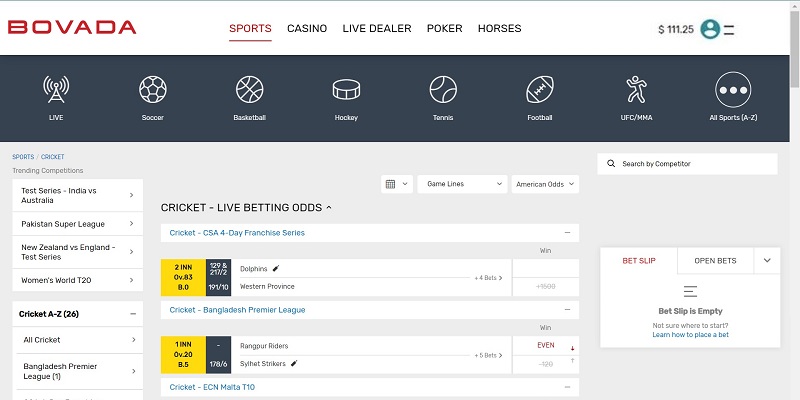This screenshot has width=800, height=400.
Task: Select Western Province +1500 odds
Action: [x=545, y=287]
